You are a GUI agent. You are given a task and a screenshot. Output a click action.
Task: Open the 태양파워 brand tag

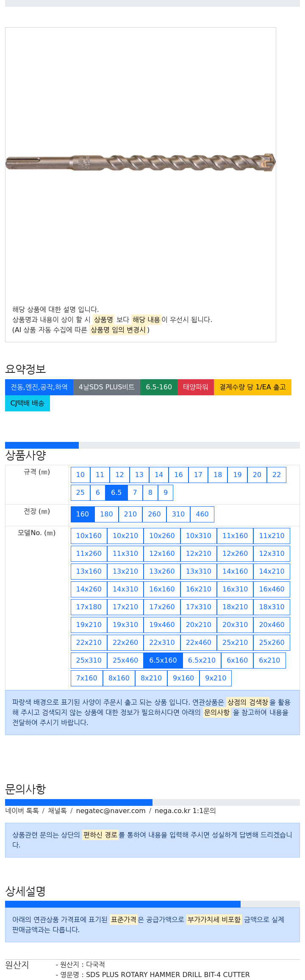[x=196, y=387]
